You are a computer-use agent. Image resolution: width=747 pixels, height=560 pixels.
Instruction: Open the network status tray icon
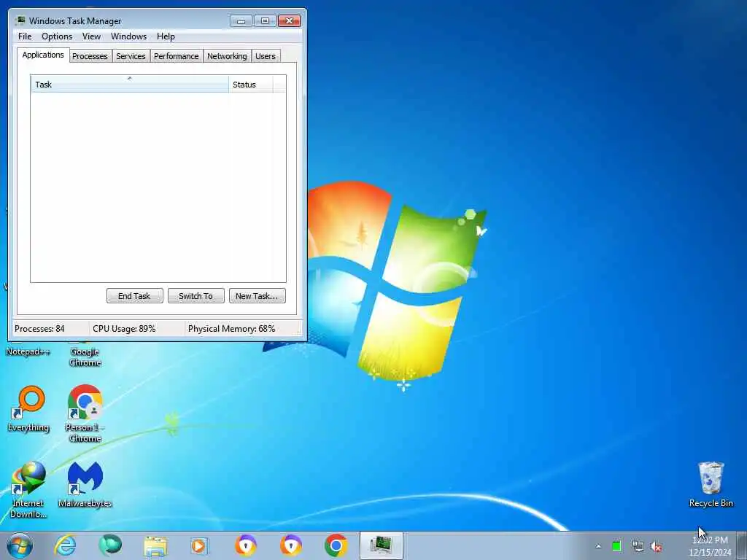click(x=638, y=546)
